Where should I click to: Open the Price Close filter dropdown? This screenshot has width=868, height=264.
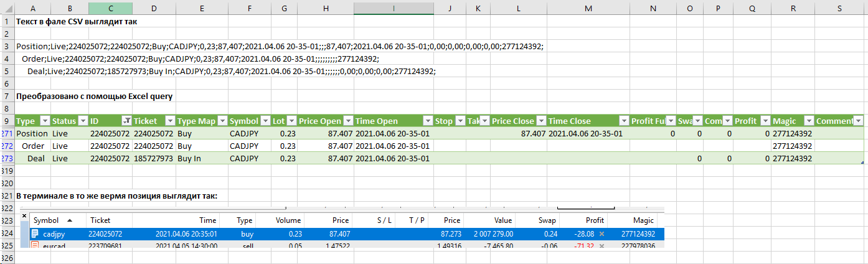pos(540,121)
